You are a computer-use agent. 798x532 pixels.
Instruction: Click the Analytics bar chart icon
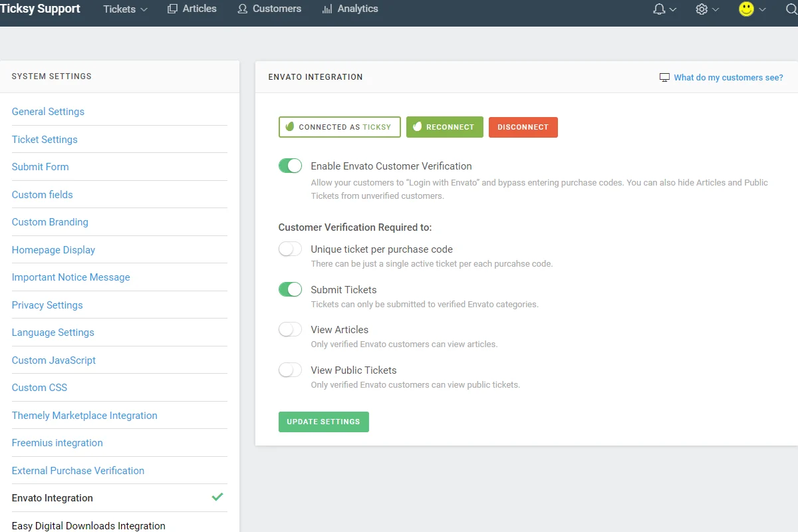click(327, 9)
